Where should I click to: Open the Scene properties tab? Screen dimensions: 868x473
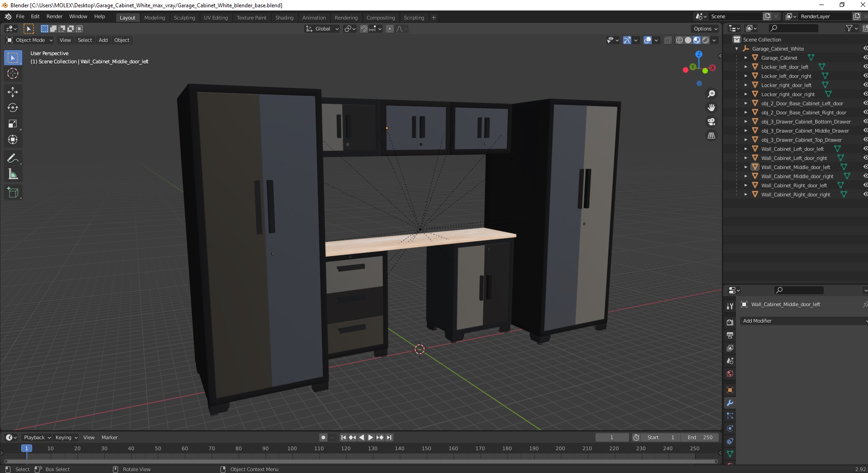click(x=730, y=361)
